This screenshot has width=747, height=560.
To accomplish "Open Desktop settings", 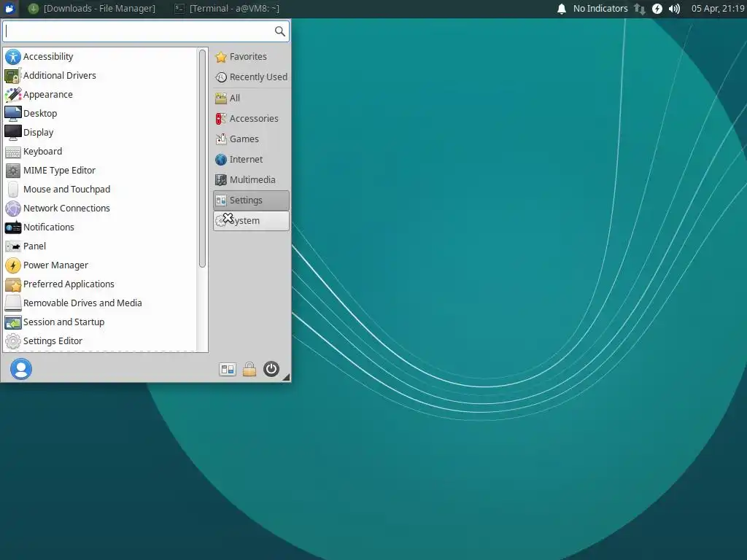I will coord(100,113).
